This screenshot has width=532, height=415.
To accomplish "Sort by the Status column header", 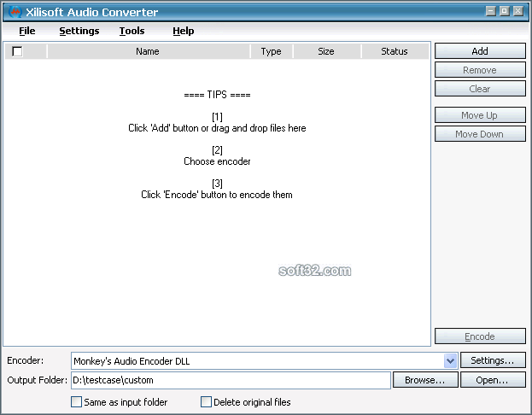I will (x=395, y=51).
